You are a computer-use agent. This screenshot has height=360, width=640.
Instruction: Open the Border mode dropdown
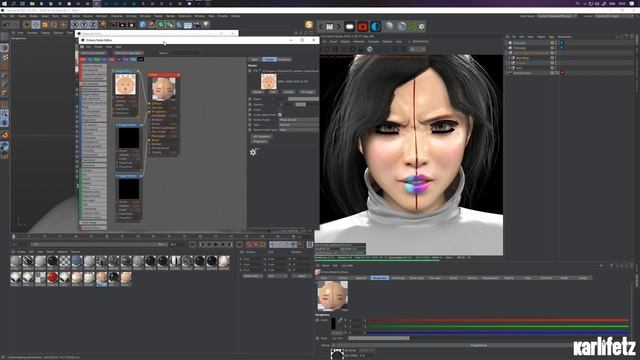coord(299,120)
